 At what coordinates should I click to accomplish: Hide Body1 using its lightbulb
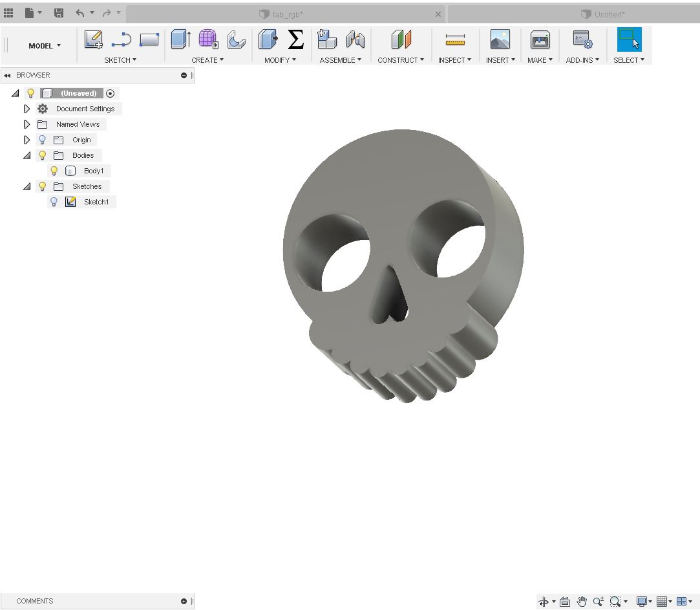(54, 171)
